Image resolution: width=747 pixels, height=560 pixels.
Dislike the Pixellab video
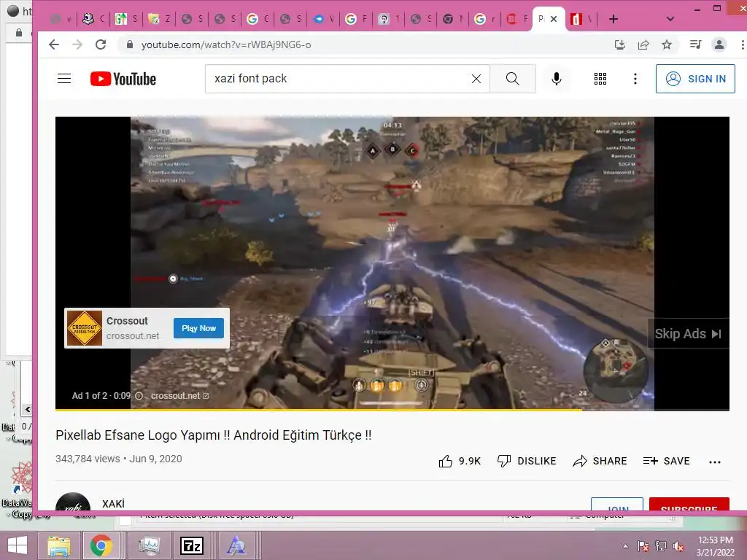(x=527, y=461)
